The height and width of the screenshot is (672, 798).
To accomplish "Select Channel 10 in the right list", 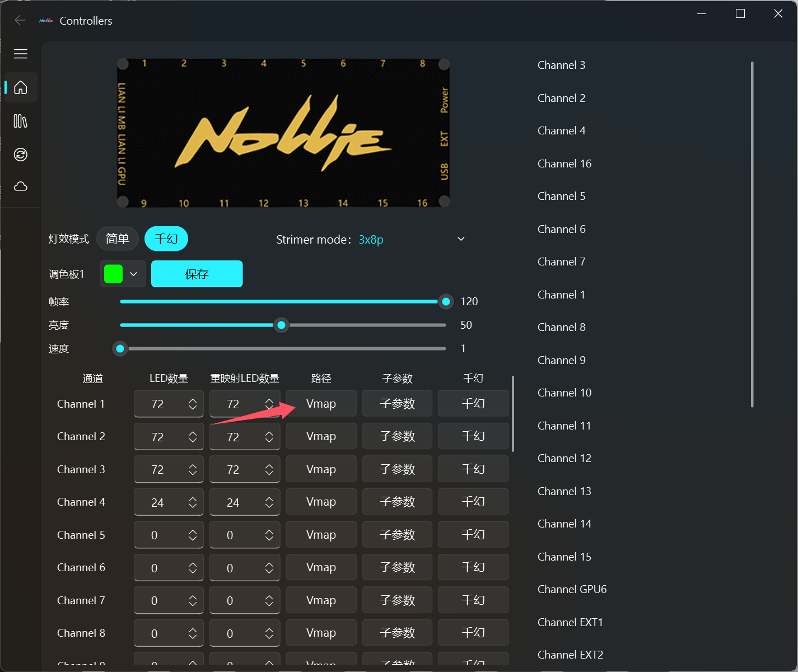I will click(564, 393).
